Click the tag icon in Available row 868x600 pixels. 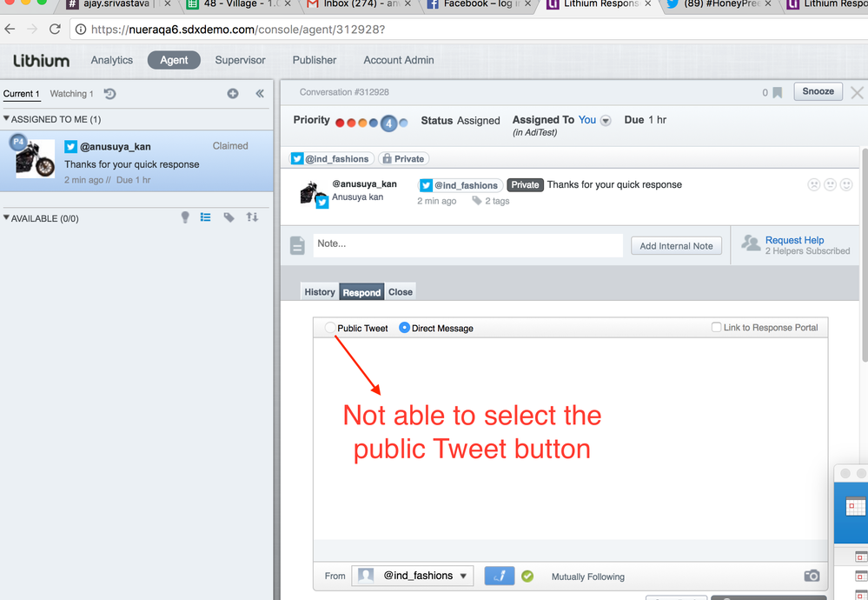pyautogui.click(x=229, y=217)
